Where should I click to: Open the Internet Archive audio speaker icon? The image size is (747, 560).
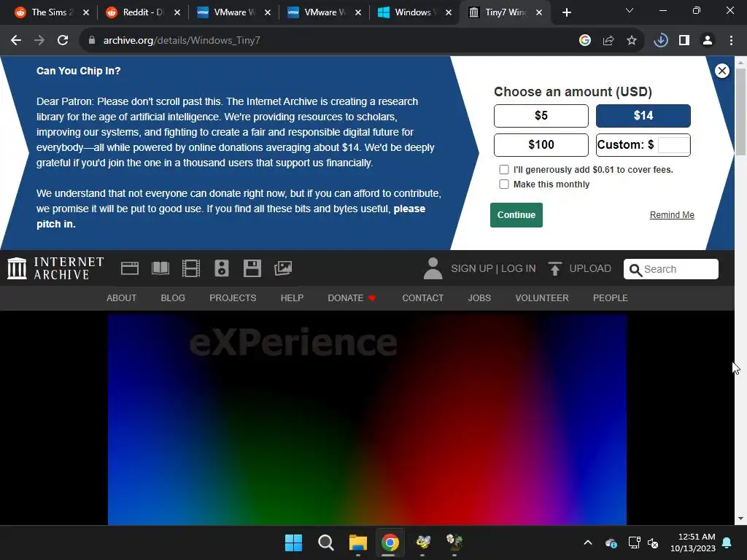coord(222,268)
